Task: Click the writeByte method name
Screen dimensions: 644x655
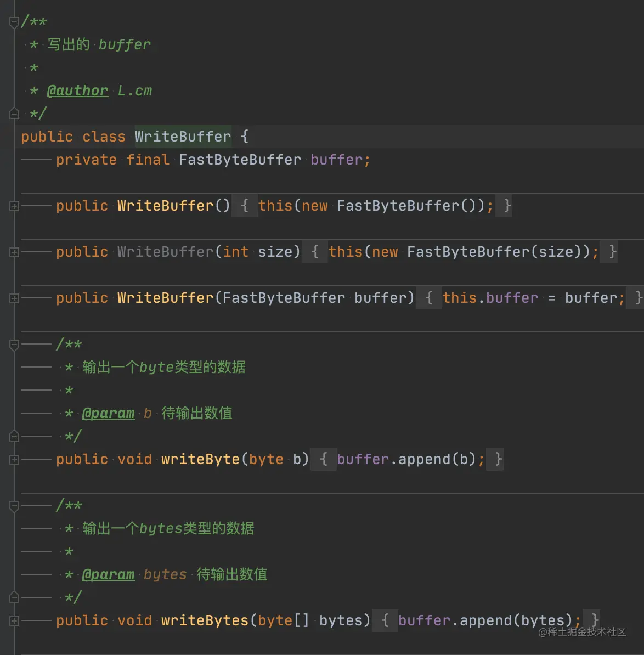Action: [x=200, y=459]
